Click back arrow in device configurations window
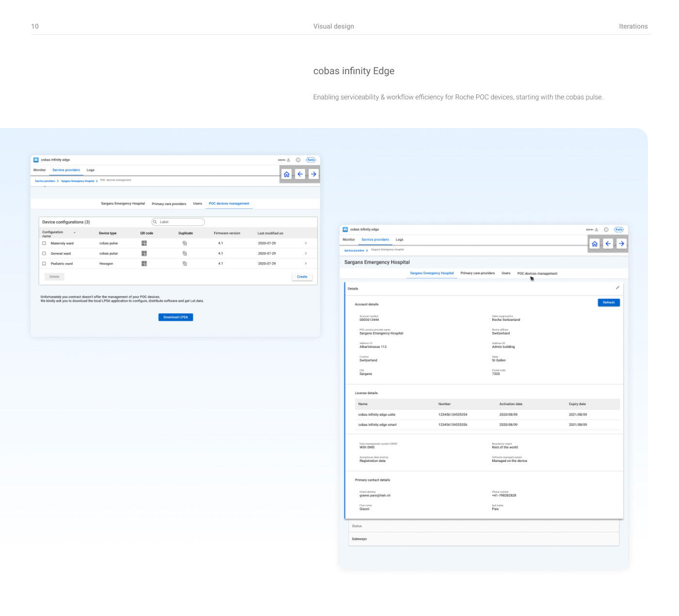Viewport: 679px width, 616px height. [300, 174]
